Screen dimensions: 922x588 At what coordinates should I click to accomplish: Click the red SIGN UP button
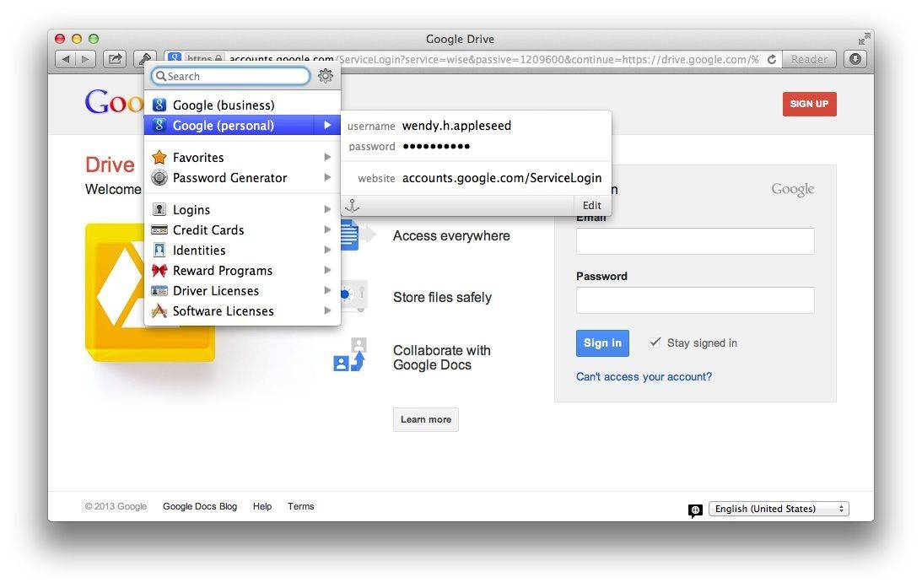[x=809, y=104]
